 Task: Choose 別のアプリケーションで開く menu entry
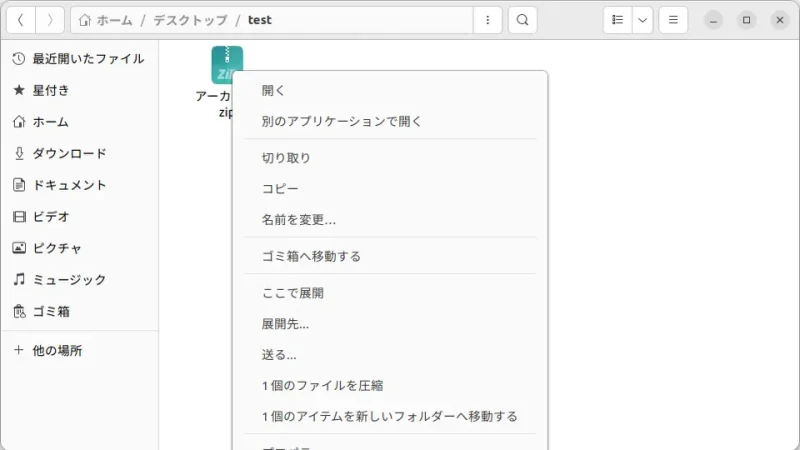tap(390, 121)
